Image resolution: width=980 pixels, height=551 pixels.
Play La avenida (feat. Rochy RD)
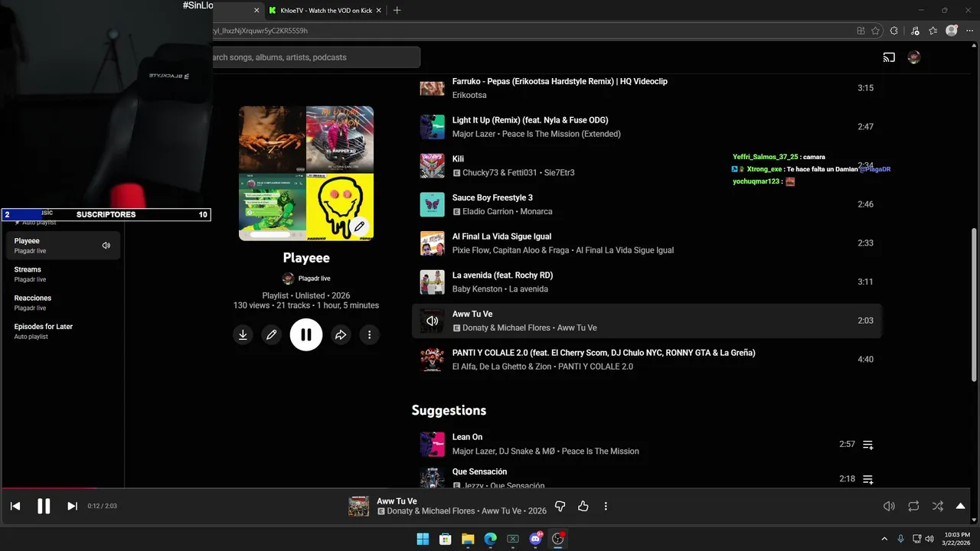502,275
